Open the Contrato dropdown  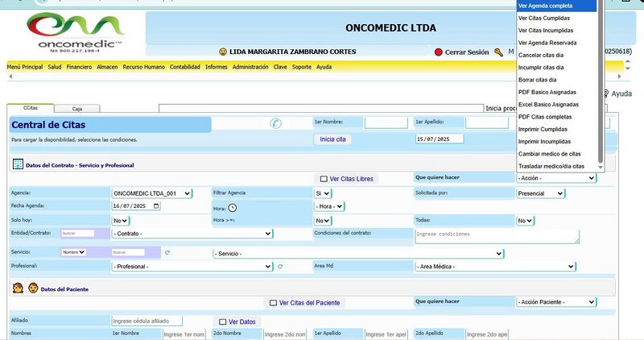(x=192, y=234)
